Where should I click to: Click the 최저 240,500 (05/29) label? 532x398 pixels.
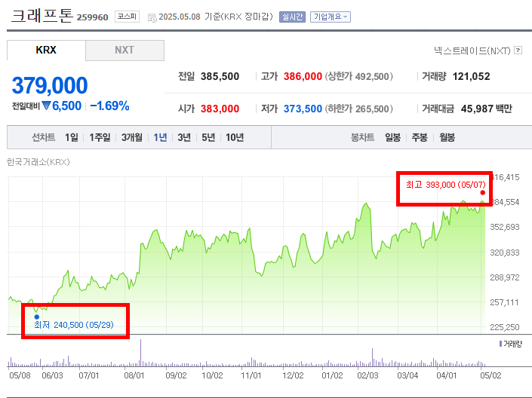74,325
